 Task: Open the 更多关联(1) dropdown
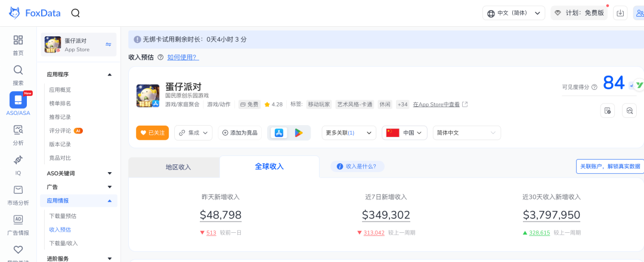pos(349,133)
